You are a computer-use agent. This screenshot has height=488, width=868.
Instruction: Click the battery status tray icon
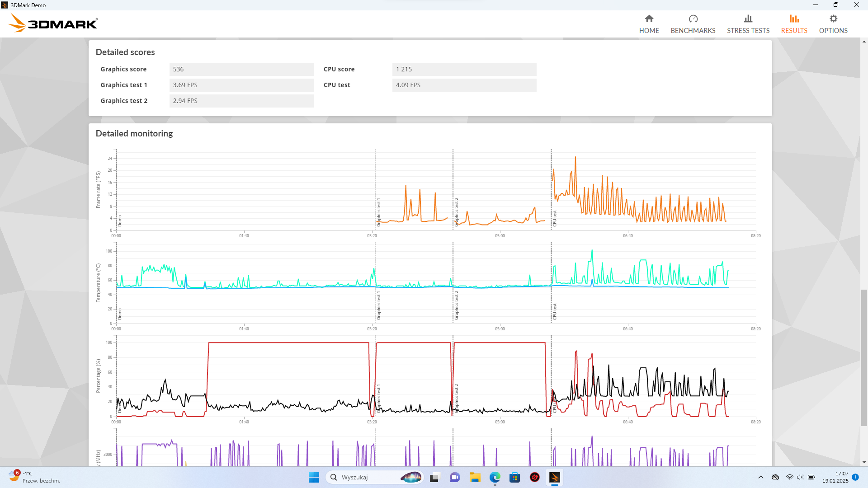(811, 477)
